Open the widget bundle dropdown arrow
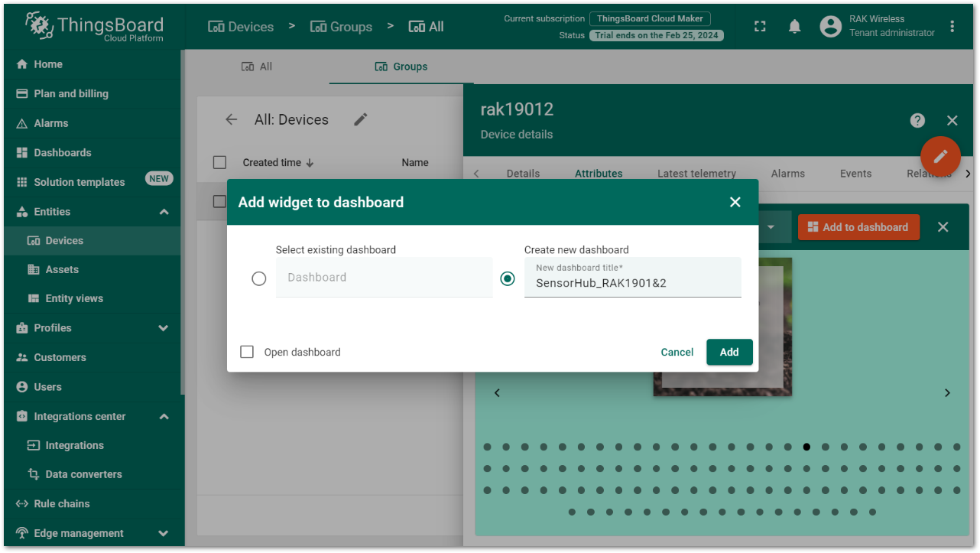This screenshot has height=553, width=980. point(771,227)
